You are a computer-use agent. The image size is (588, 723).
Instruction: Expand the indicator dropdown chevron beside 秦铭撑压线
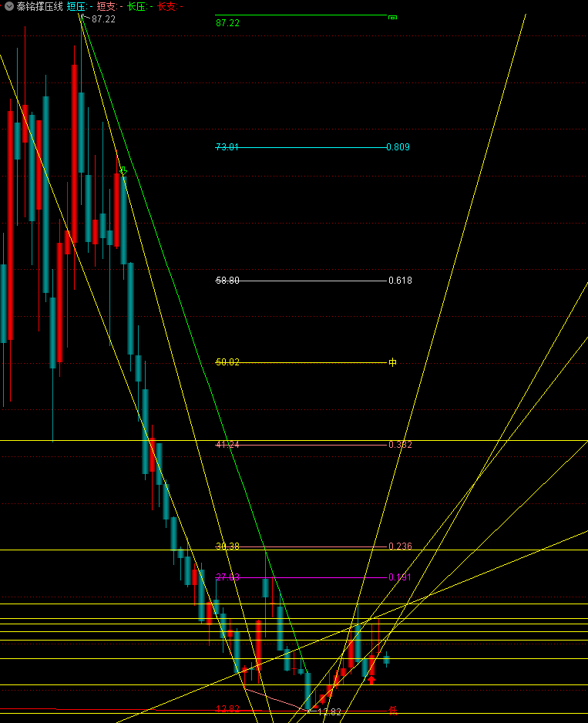(8, 6)
